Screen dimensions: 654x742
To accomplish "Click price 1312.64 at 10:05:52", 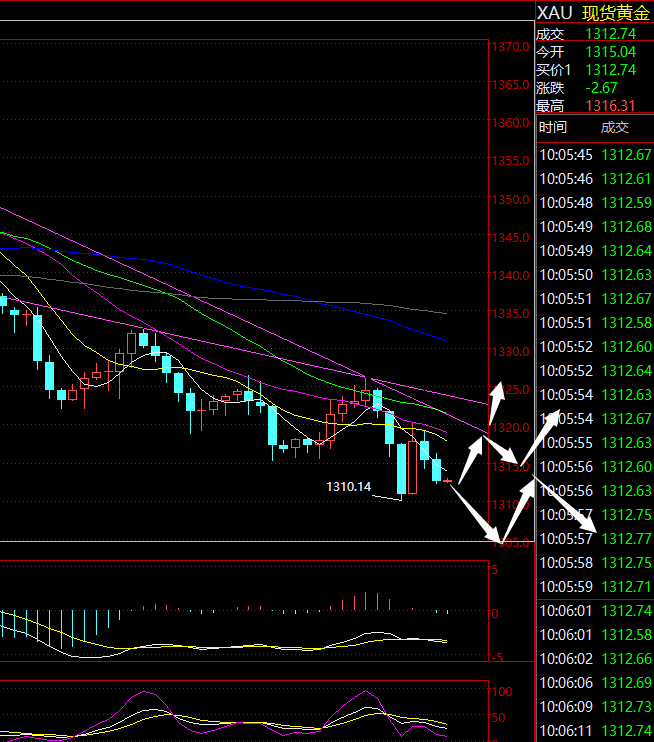I will pos(627,371).
